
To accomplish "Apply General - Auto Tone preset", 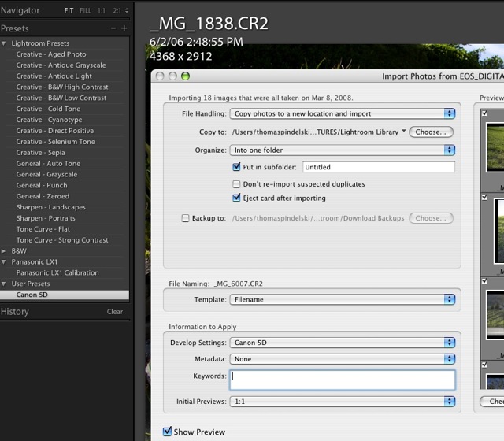I will pos(48,164).
